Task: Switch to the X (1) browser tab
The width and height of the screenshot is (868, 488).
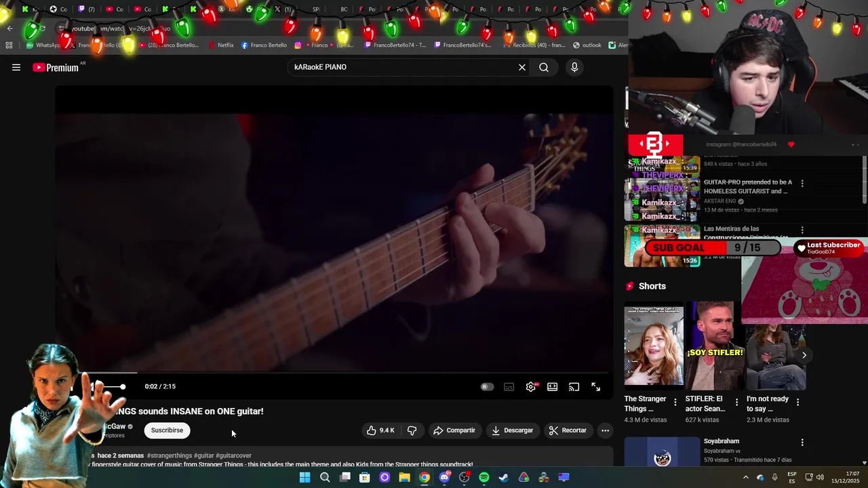Action: pyautogui.click(x=282, y=9)
